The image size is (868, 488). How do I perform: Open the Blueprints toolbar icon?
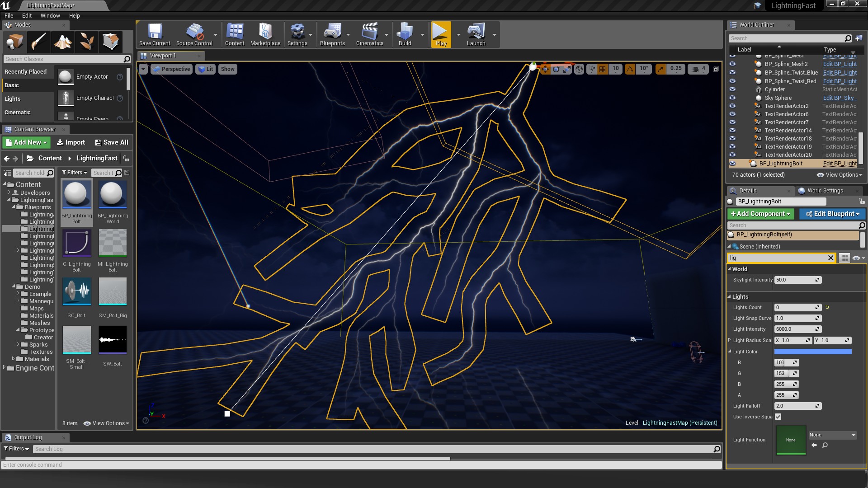332,34
